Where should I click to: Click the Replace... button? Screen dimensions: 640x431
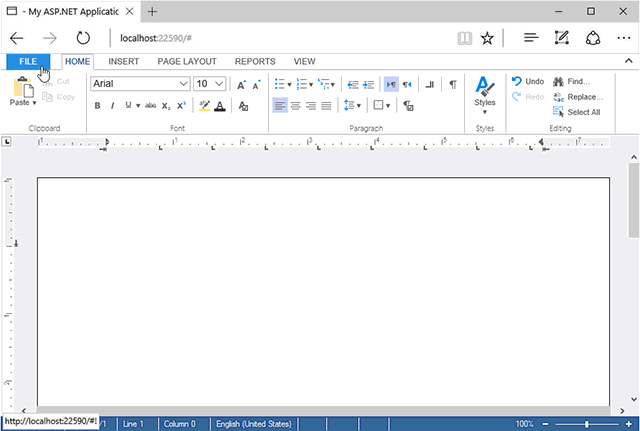point(578,97)
